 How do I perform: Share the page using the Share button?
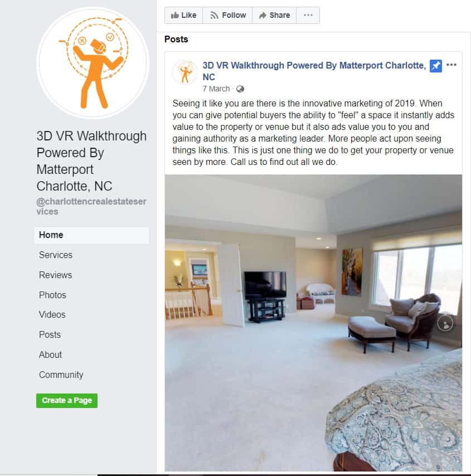click(274, 15)
